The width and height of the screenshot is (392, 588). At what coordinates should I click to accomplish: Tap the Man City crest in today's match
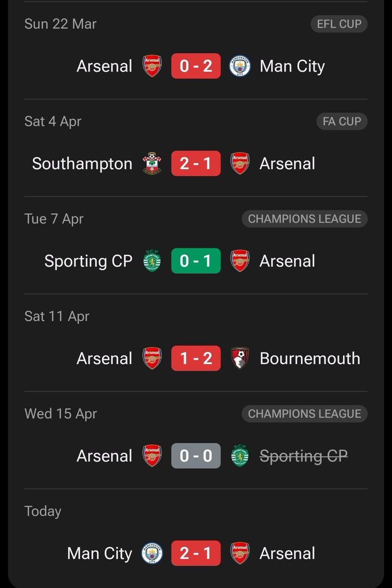point(152,554)
